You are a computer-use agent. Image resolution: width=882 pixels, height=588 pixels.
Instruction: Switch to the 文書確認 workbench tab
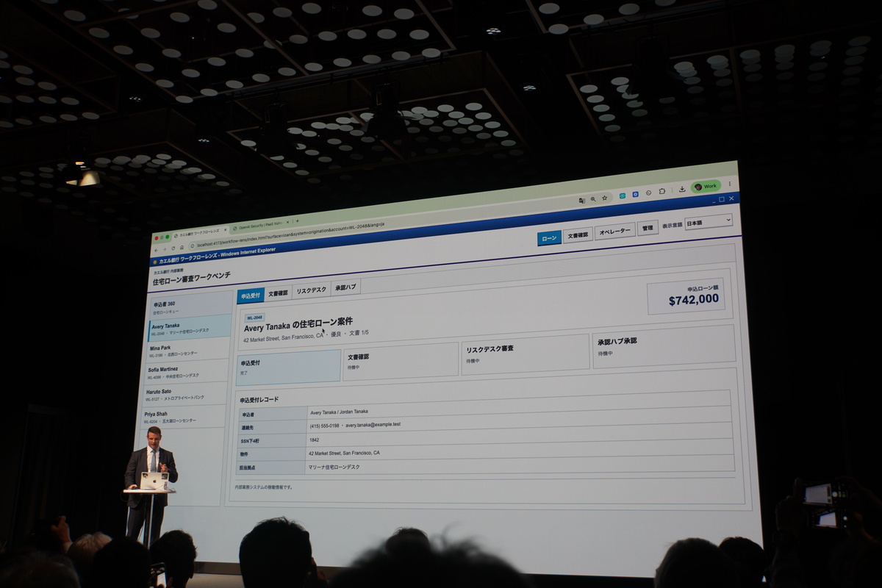pos(278,293)
